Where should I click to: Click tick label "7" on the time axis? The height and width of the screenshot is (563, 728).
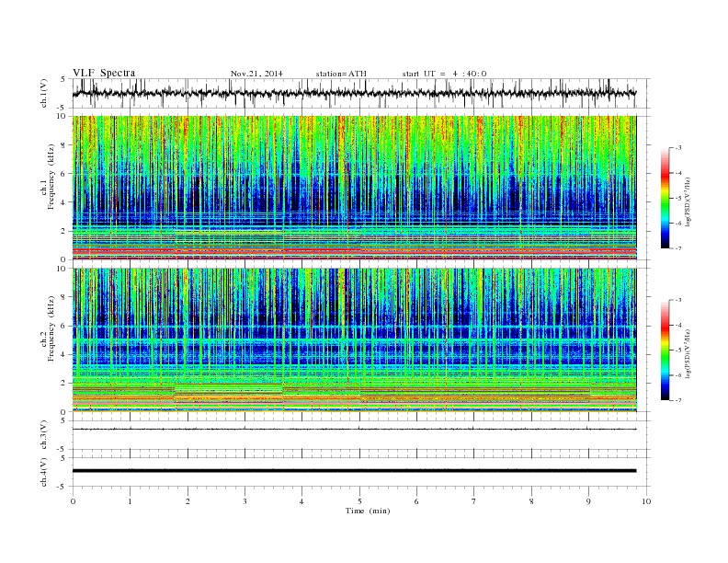[474, 501]
